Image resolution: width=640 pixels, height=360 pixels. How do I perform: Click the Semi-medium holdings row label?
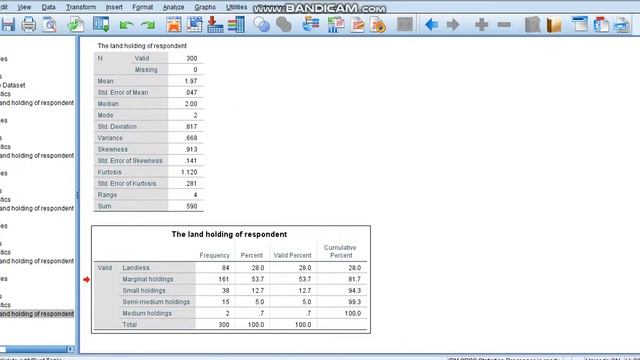point(156,302)
